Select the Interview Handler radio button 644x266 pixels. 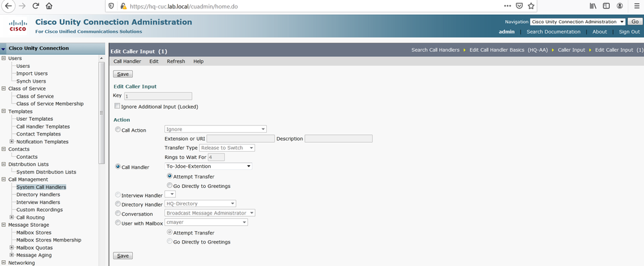[x=118, y=195]
